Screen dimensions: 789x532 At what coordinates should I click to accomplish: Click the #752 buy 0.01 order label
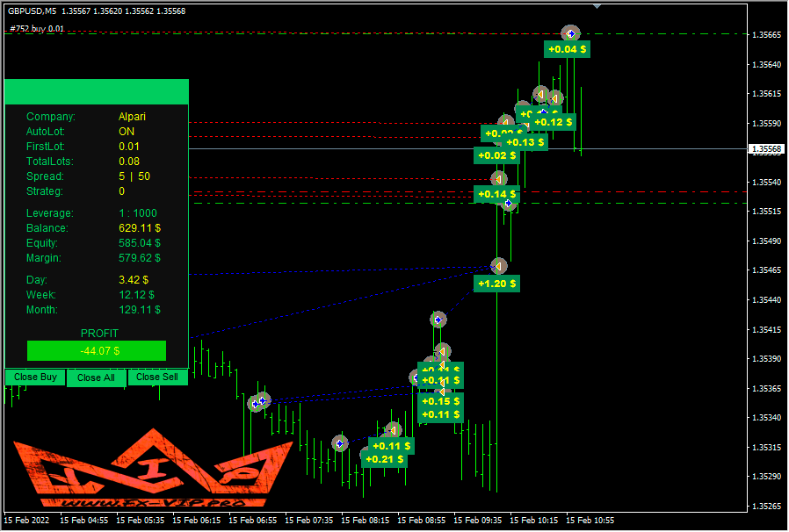[37, 28]
